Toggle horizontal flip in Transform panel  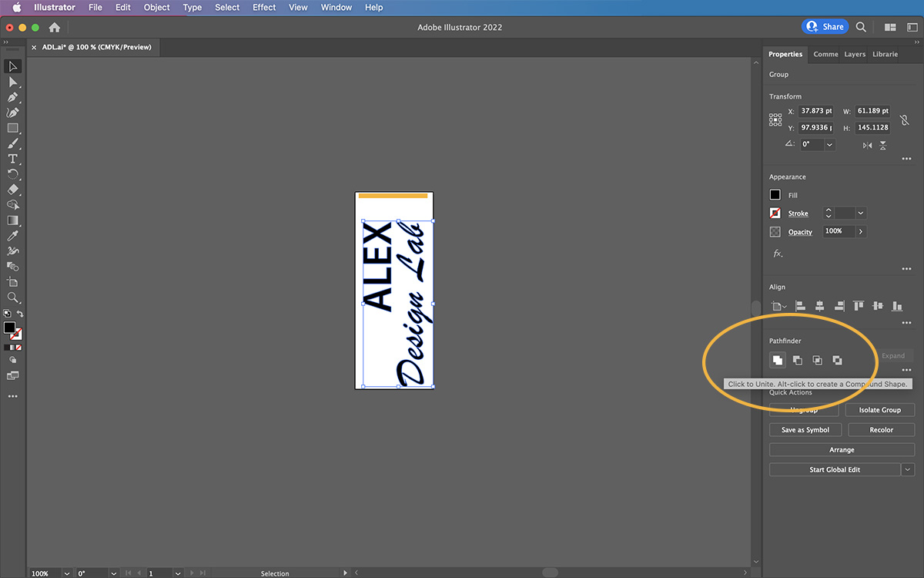click(868, 145)
